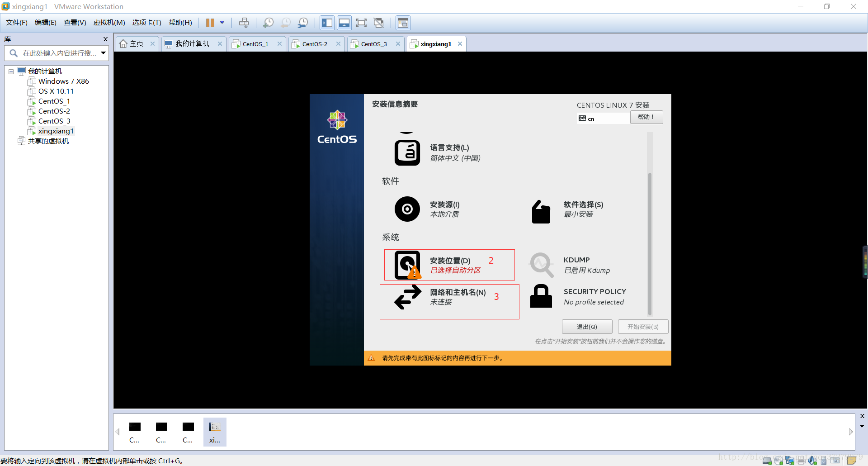
Task: Close the library panel
Action: point(105,39)
